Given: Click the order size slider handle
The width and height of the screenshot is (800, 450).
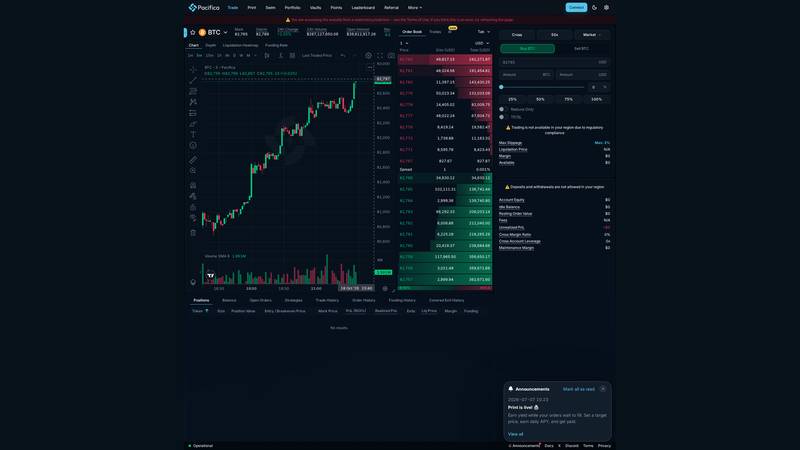Looking at the screenshot, I should (502, 87).
